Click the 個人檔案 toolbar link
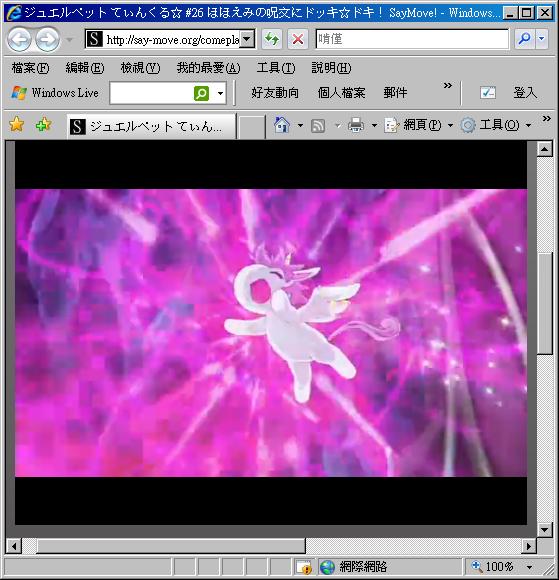The width and height of the screenshot is (559, 580). [341, 92]
